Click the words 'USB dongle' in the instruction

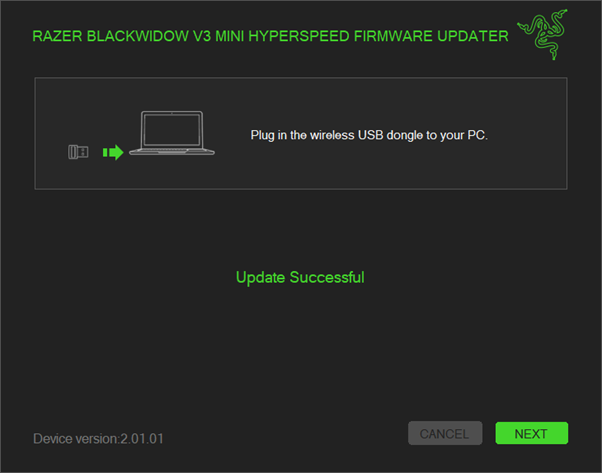coord(390,136)
